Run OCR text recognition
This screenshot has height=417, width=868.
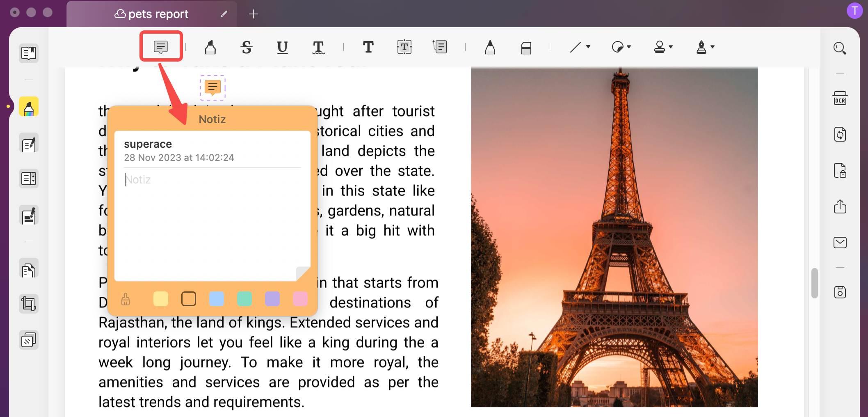pyautogui.click(x=840, y=99)
